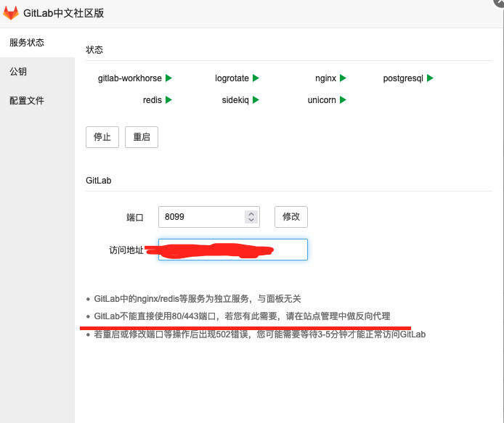
Task: Open the 服务状态 tab
Action: point(37,43)
